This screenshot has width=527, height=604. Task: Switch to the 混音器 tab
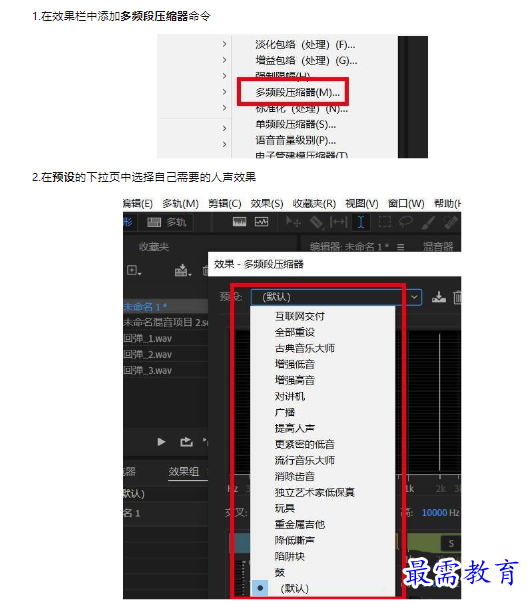click(438, 247)
